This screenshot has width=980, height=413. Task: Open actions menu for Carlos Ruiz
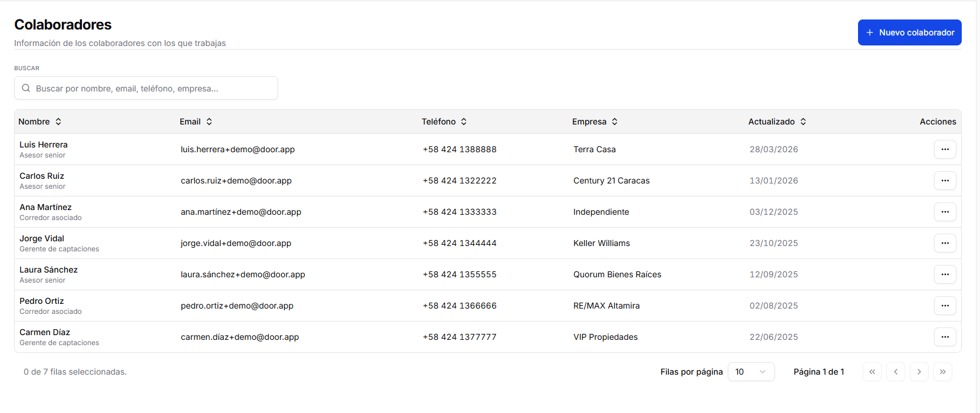click(x=945, y=181)
